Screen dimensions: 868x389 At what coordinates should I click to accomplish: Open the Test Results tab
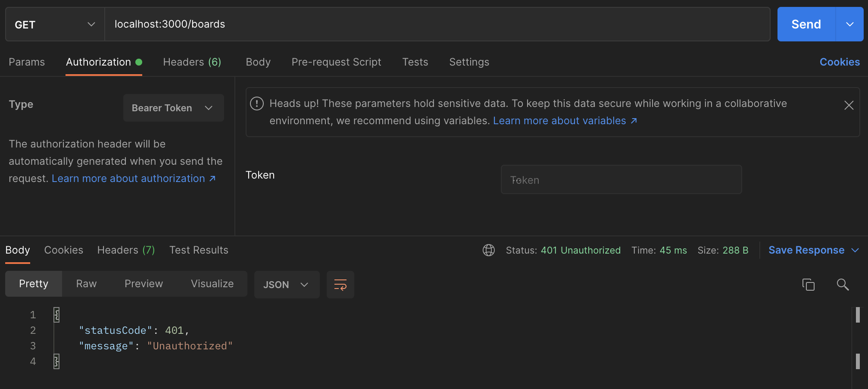199,250
